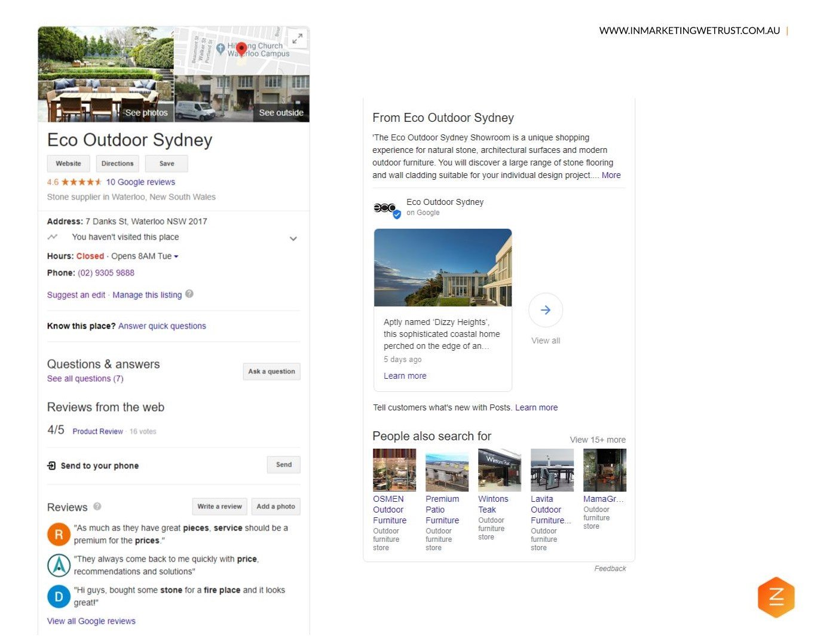Click the red map pin marker
The width and height of the screenshot is (817, 644).
[241, 49]
